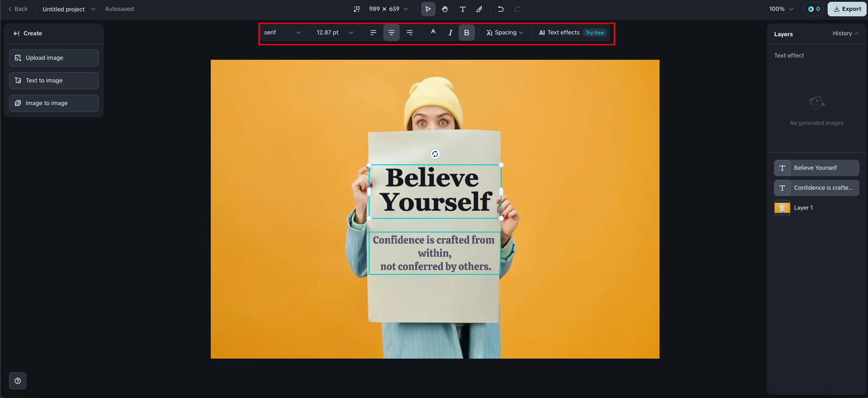868x398 pixels.
Task: Click the Autosaved status label
Action: (x=119, y=9)
